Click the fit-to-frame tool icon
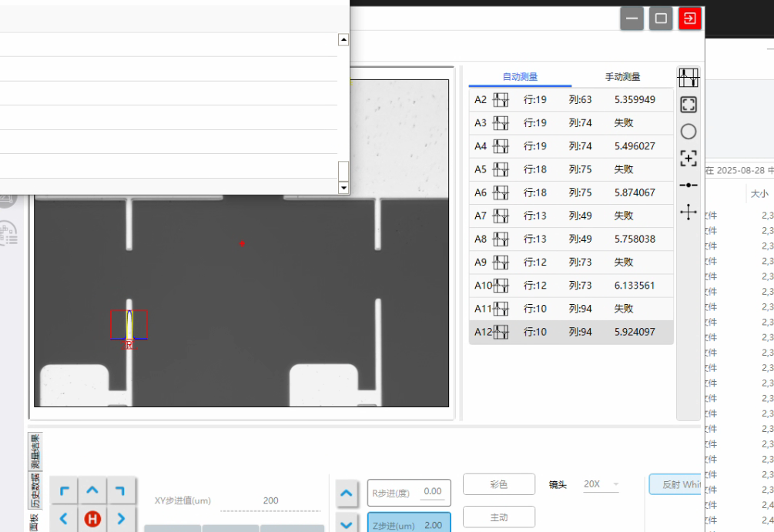The height and width of the screenshot is (532, 774). pyautogui.click(x=688, y=105)
